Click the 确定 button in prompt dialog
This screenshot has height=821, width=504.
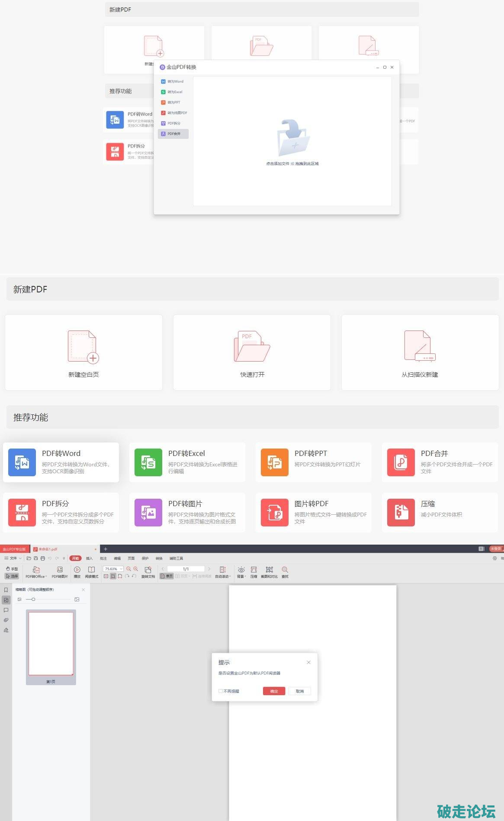point(274,691)
